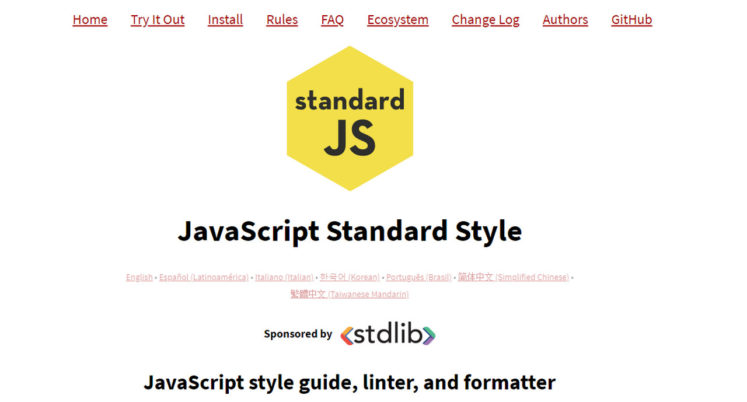View the FAQ page

tap(332, 20)
